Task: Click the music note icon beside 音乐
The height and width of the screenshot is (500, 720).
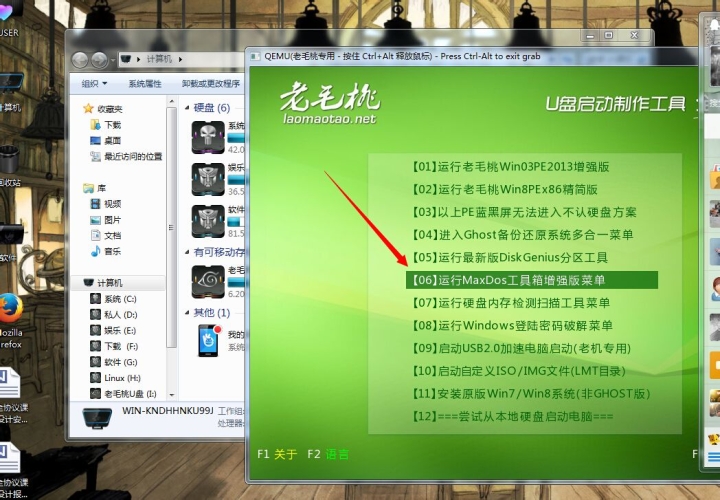Action: coord(96,251)
